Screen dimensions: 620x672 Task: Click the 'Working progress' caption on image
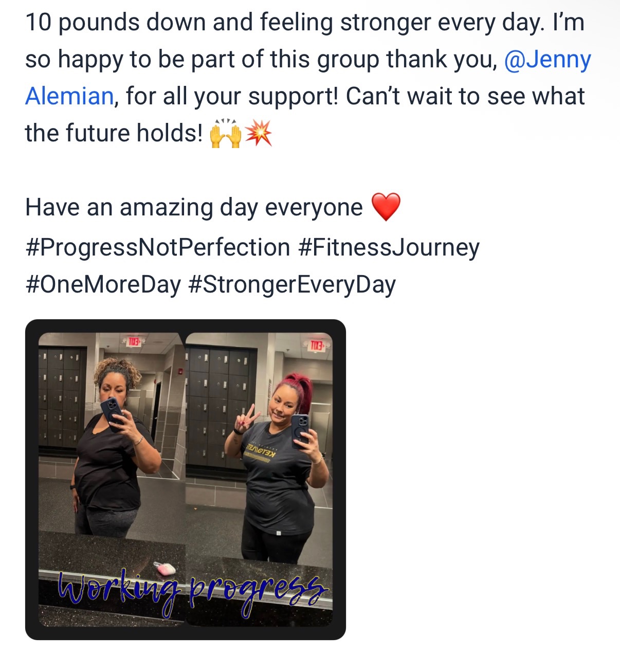pyautogui.click(x=192, y=591)
